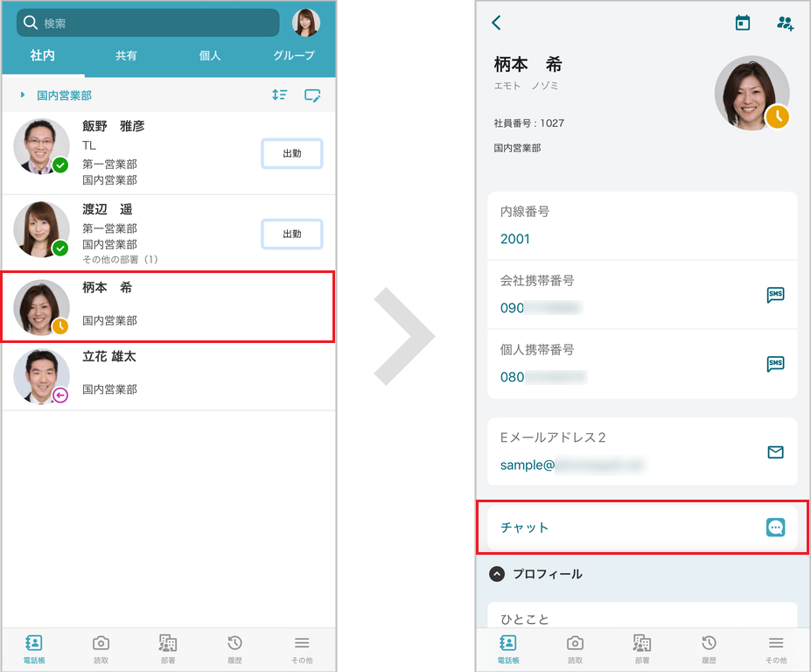Viewport: 811px width, 672px height.
Task: Open 読取 camera tab in left phone
Action: [101, 650]
